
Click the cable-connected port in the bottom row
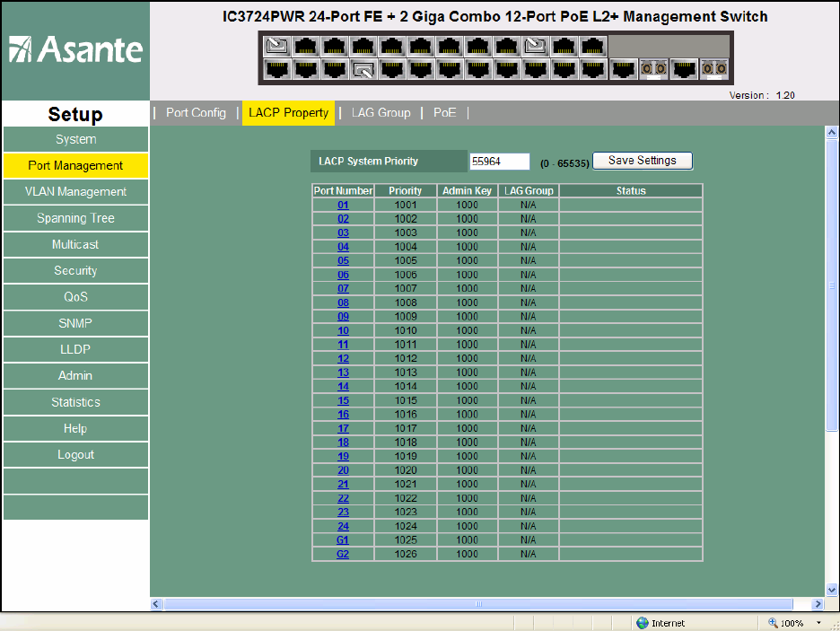tap(363, 68)
